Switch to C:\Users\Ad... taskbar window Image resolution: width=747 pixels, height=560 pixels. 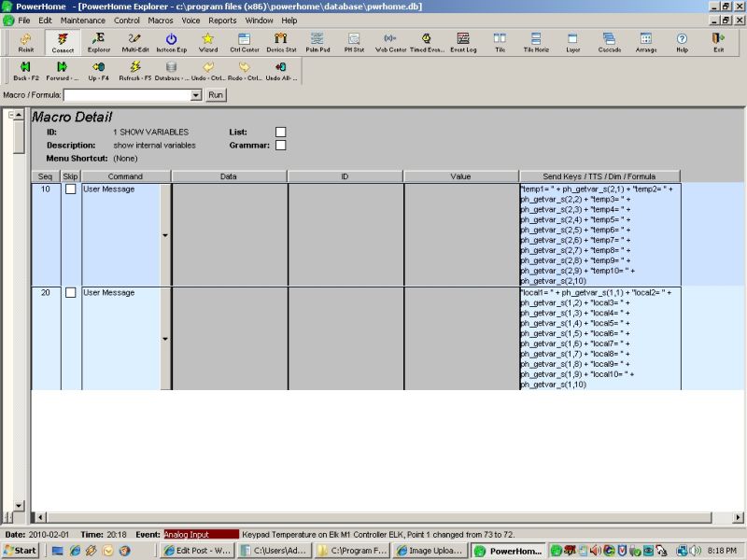[x=275, y=551]
